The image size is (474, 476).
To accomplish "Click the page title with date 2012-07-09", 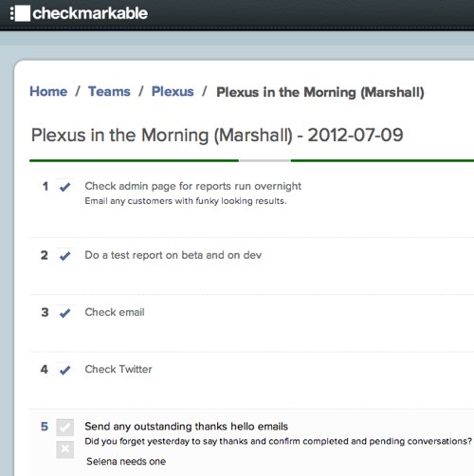I will point(217,136).
